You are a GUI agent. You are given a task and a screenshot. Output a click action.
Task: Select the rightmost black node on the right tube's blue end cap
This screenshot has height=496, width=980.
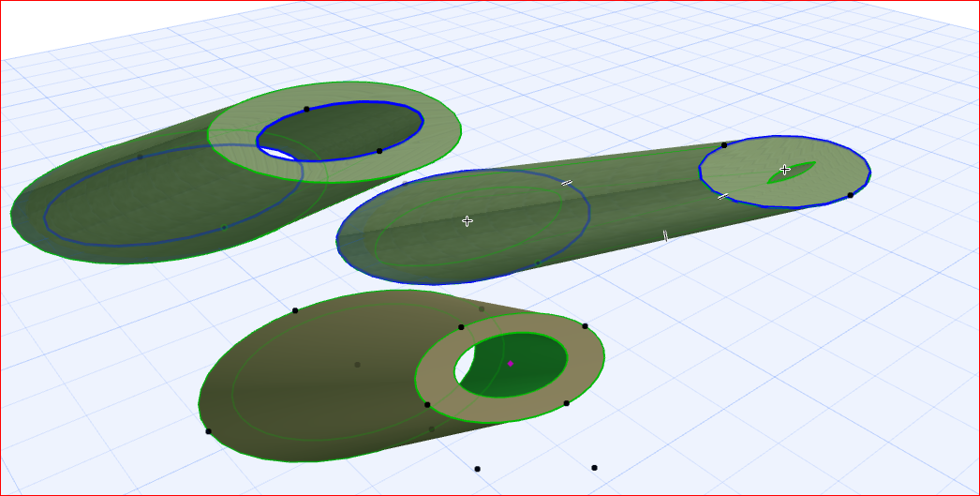tap(850, 195)
